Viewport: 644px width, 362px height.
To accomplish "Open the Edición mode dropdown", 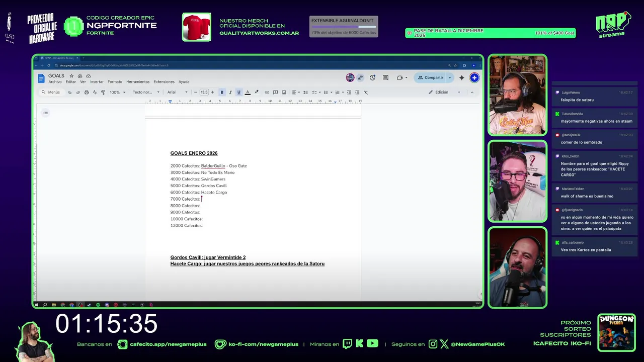I will (444, 93).
